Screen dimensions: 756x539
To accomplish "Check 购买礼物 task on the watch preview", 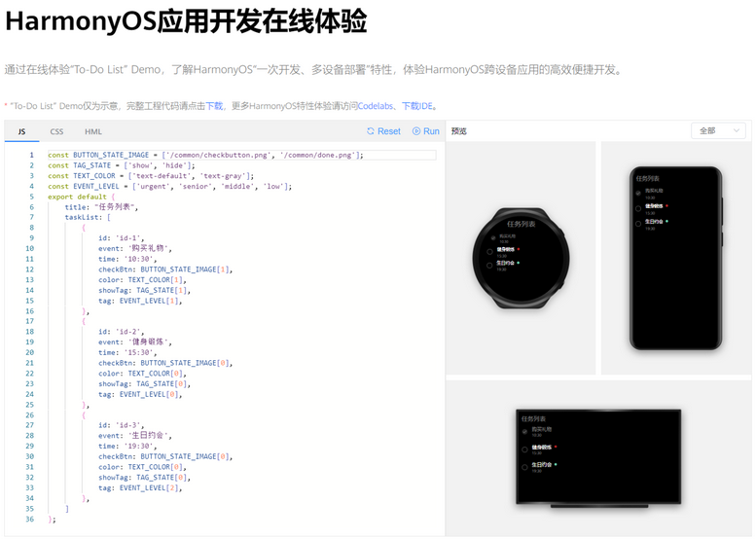I will pyautogui.click(x=493, y=238).
